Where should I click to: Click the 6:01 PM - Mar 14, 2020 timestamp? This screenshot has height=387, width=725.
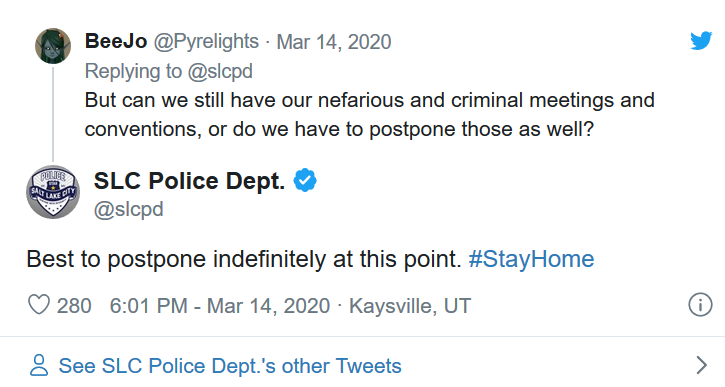220,306
